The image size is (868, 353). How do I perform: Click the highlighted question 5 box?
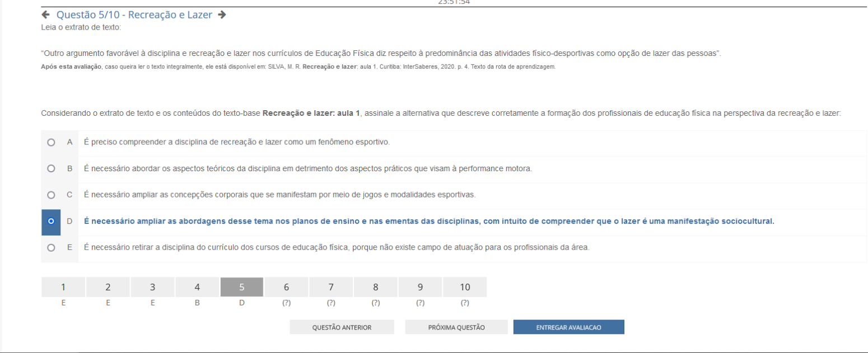[x=242, y=287]
